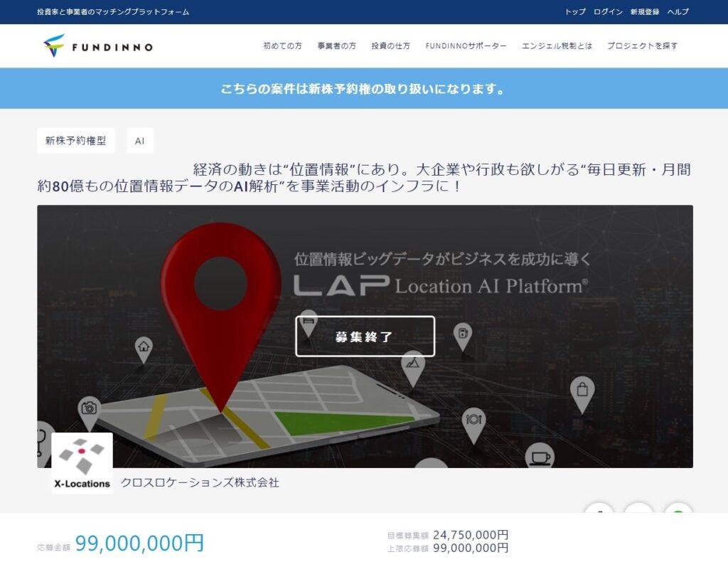
Task: Click the shopping bag location pin icon
Action: coord(583,389)
